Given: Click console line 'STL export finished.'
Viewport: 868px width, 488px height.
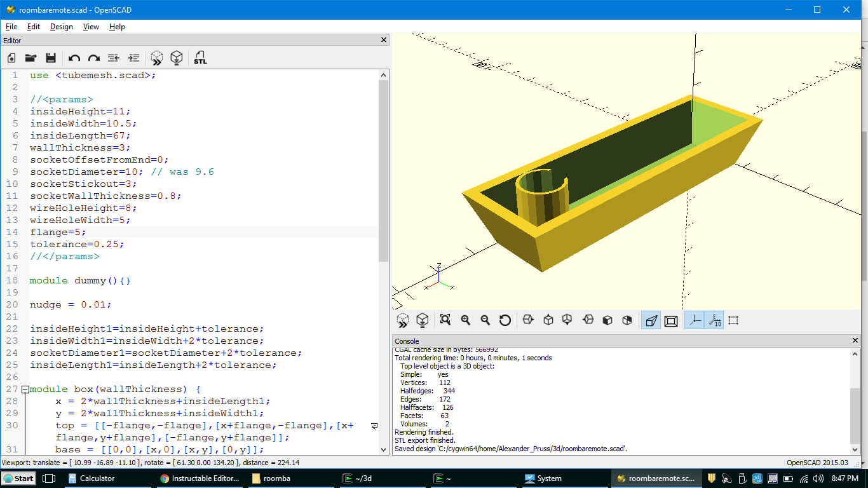Looking at the screenshot, I should point(425,440).
